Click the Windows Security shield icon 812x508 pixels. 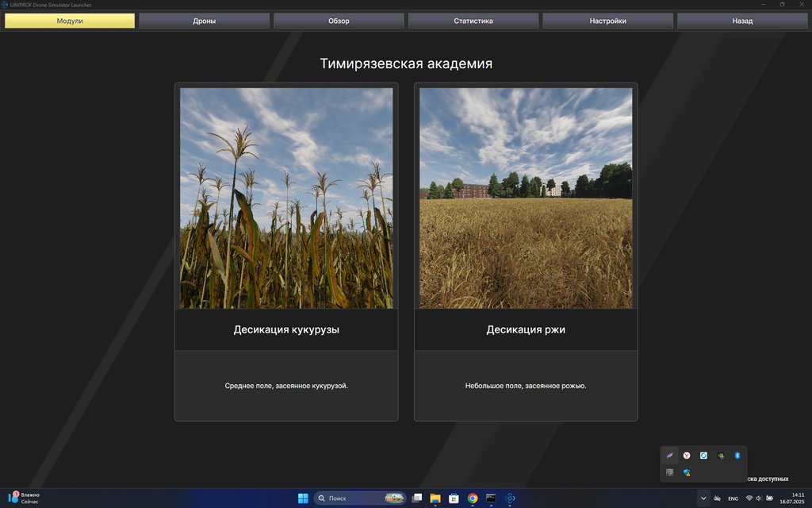coord(687,472)
